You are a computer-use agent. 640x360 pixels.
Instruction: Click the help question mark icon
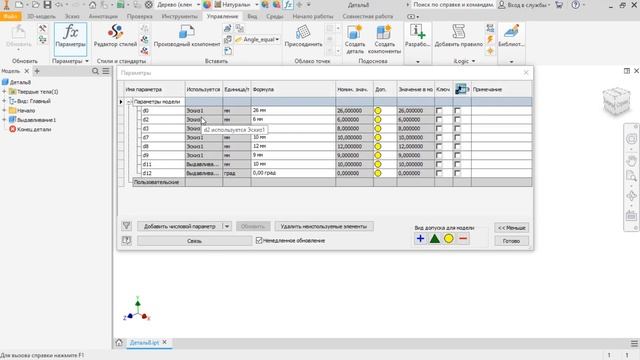[x=576, y=5]
